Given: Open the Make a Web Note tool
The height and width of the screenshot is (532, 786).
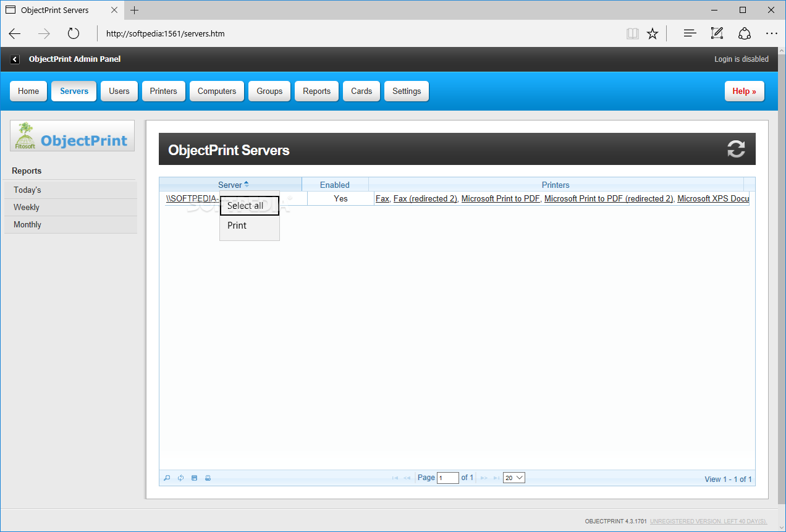Looking at the screenshot, I should pos(717,33).
